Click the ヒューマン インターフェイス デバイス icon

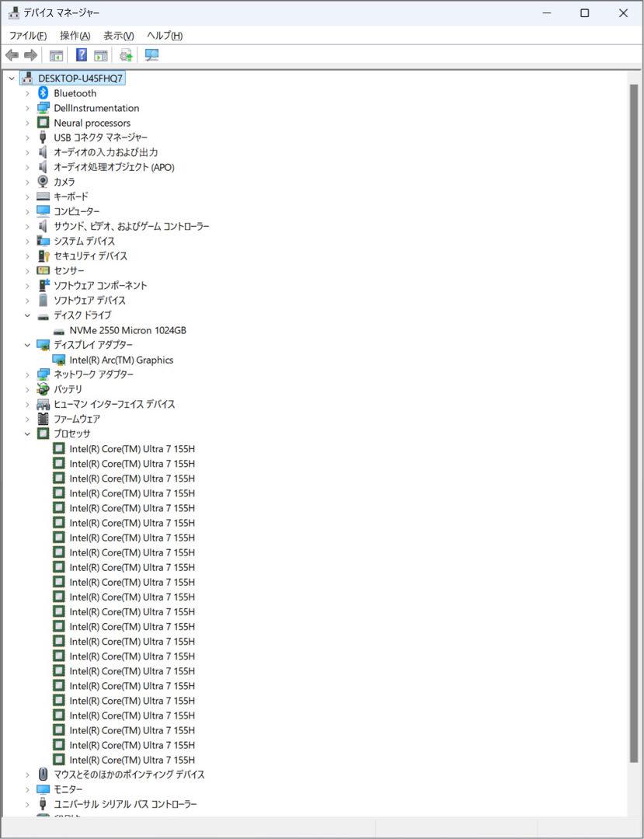(44, 404)
